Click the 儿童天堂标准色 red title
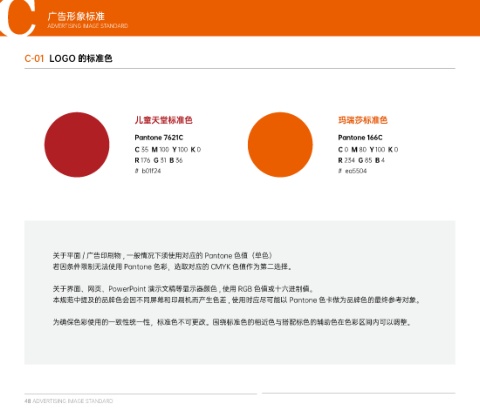 tap(163, 120)
